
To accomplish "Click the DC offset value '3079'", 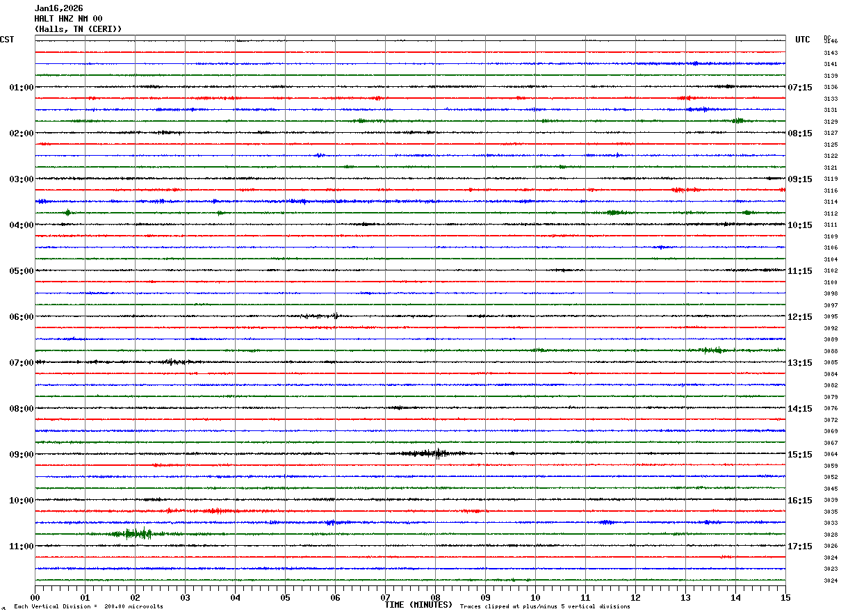I will [x=831, y=397].
